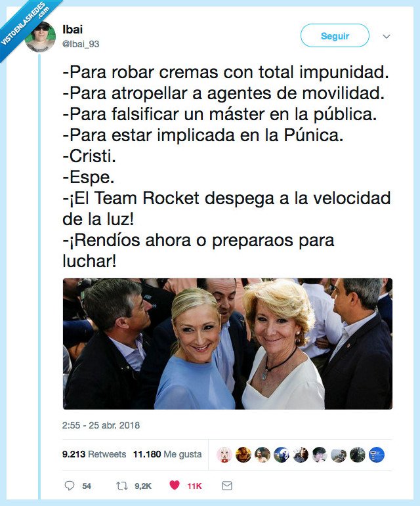Click the 54 replies count

click(x=87, y=486)
